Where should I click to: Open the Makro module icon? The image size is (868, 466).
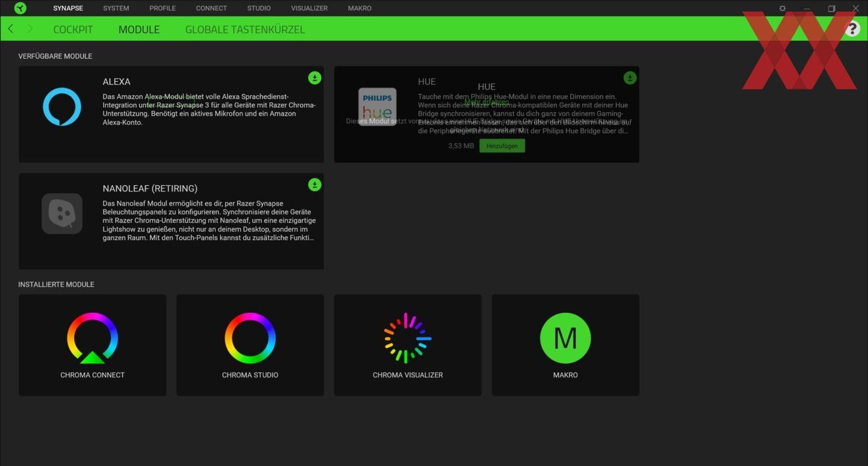click(565, 338)
